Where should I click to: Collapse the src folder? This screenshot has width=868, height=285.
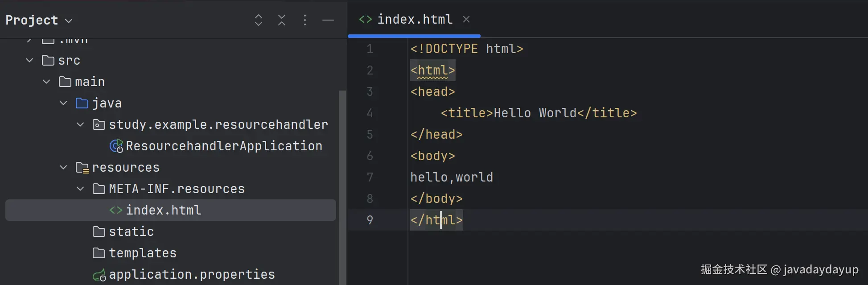(29, 60)
